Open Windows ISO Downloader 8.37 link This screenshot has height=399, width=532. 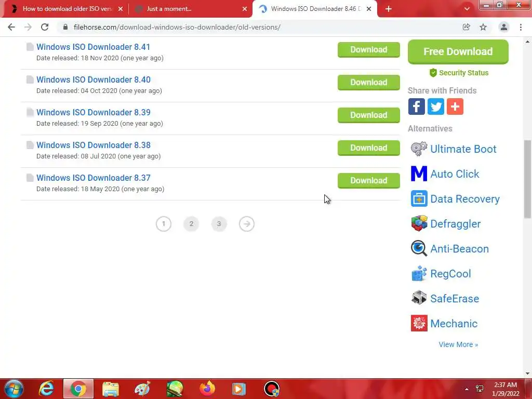[x=94, y=178]
